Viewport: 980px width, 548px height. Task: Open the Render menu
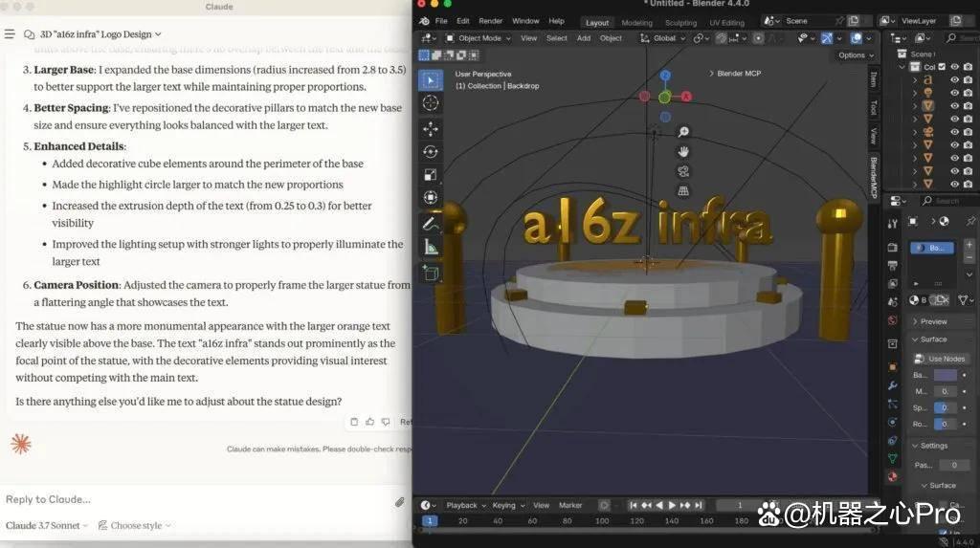coord(491,21)
